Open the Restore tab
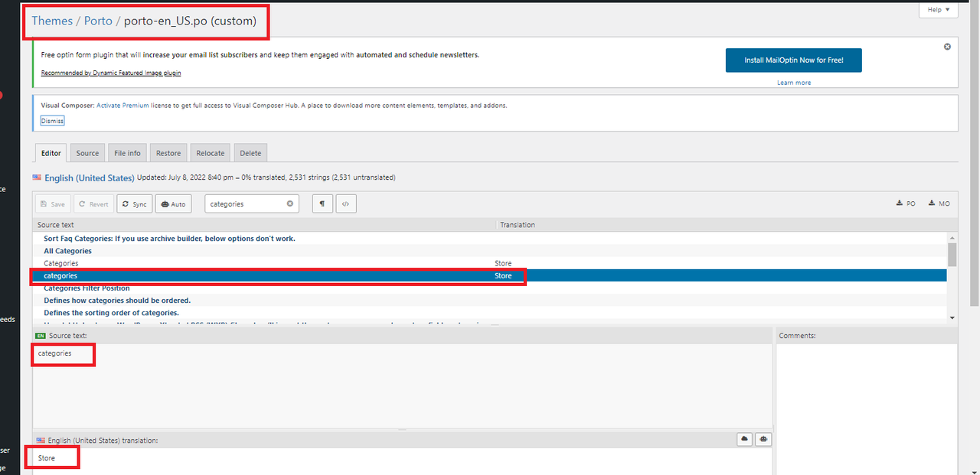 tap(168, 153)
